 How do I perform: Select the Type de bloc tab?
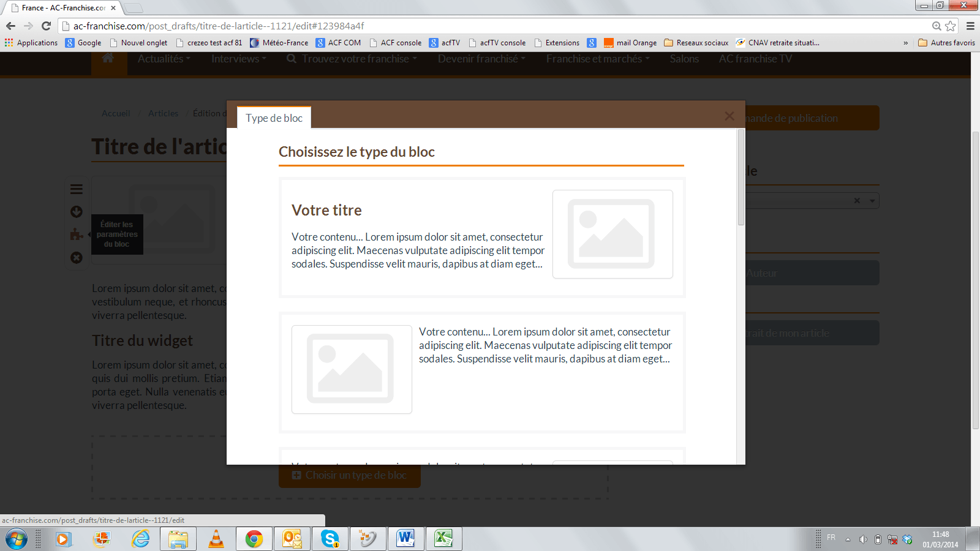coord(274,118)
